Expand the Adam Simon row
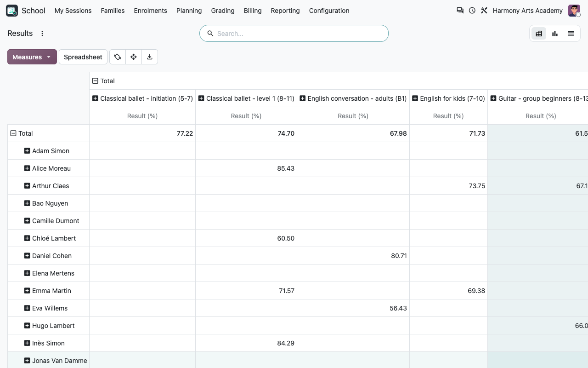 [27, 151]
